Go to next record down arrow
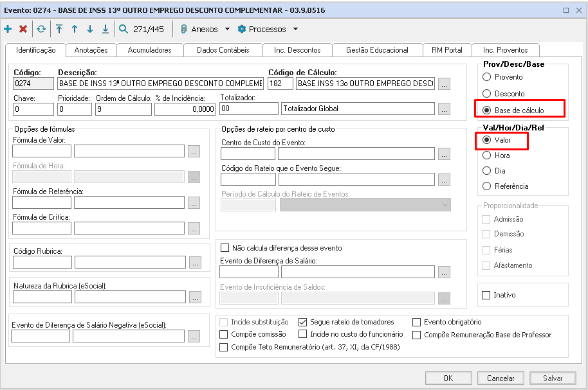The width and height of the screenshot is (588, 390). click(x=90, y=29)
